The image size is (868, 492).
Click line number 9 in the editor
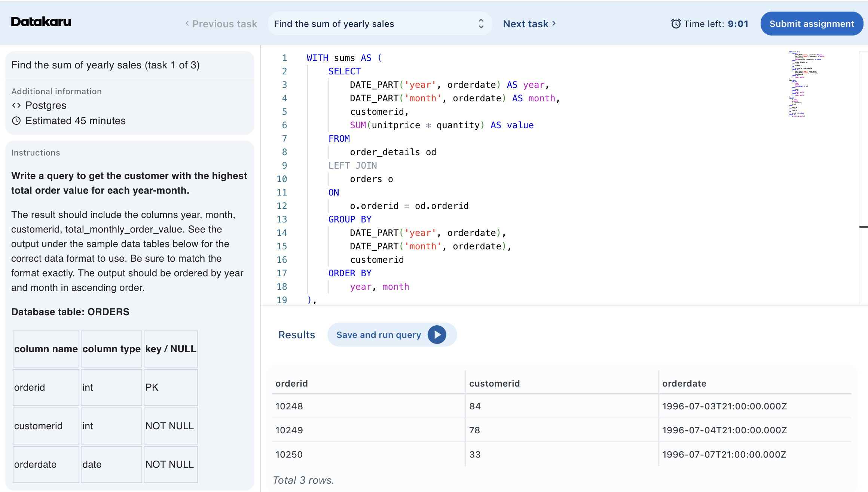[x=284, y=166]
